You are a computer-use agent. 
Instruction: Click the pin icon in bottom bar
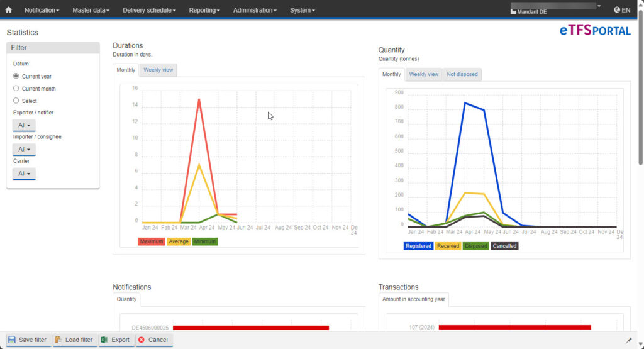(629, 340)
